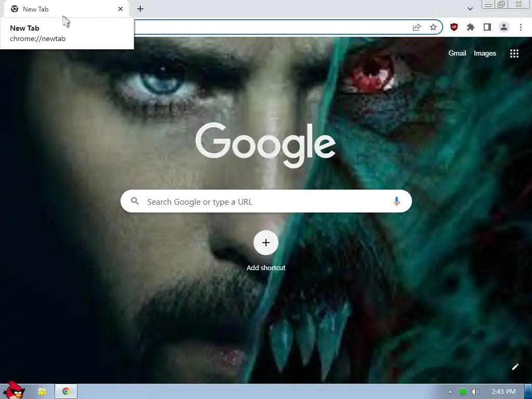
Task: Customize this page with the pencil icon
Action: point(515,367)
